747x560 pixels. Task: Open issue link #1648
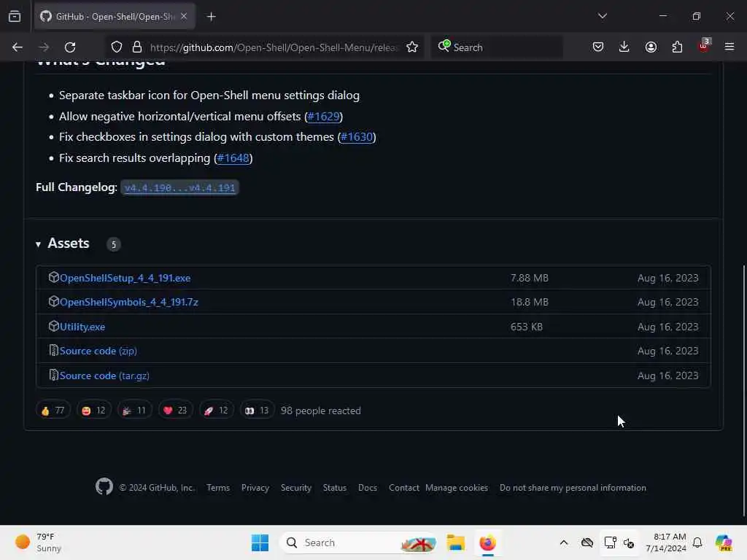tap(233, 158)
